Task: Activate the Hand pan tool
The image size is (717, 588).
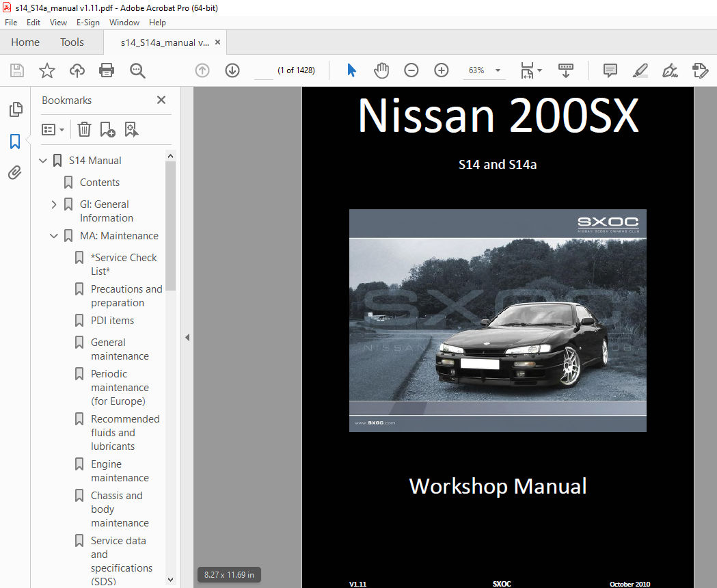Action: pos(381,70)
